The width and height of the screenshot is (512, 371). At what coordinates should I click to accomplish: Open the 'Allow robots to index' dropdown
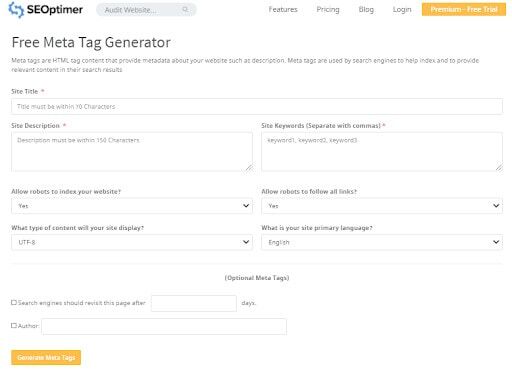coord(132,206)
